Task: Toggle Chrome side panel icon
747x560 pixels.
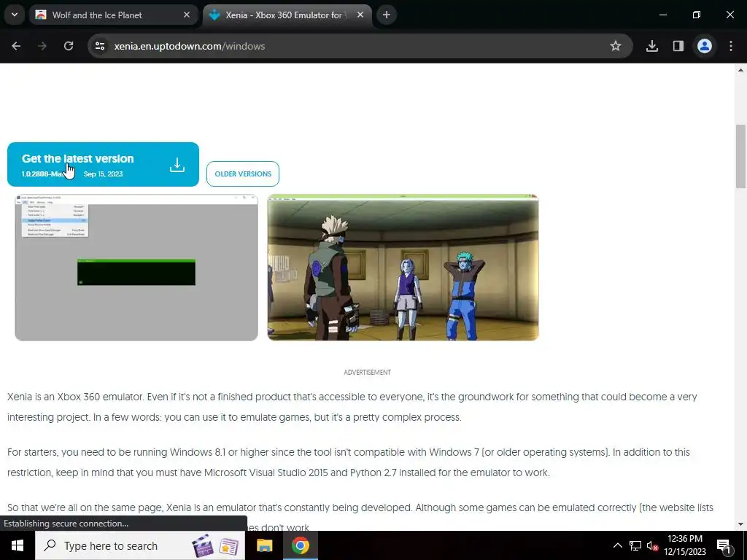Action: click(x=678, y=46)
